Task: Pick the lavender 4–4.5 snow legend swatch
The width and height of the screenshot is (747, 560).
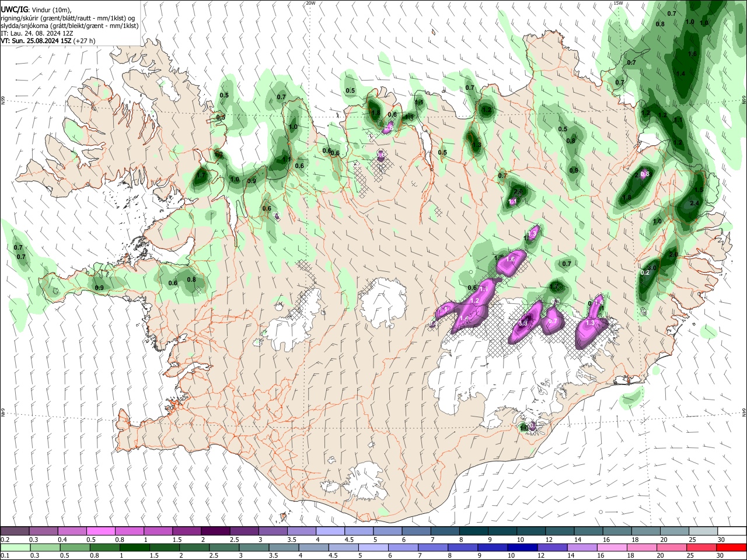Action: pyautogui.click(x=330, y=531)
